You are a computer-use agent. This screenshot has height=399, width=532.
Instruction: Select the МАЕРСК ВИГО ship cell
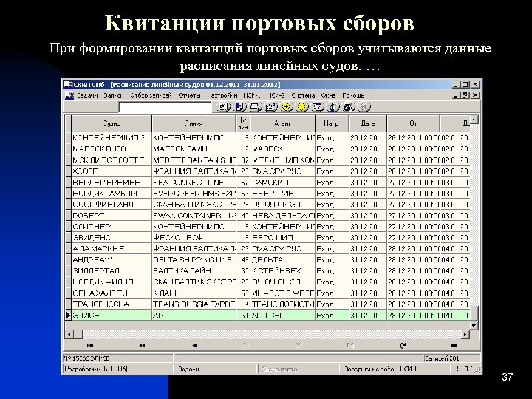112,149
